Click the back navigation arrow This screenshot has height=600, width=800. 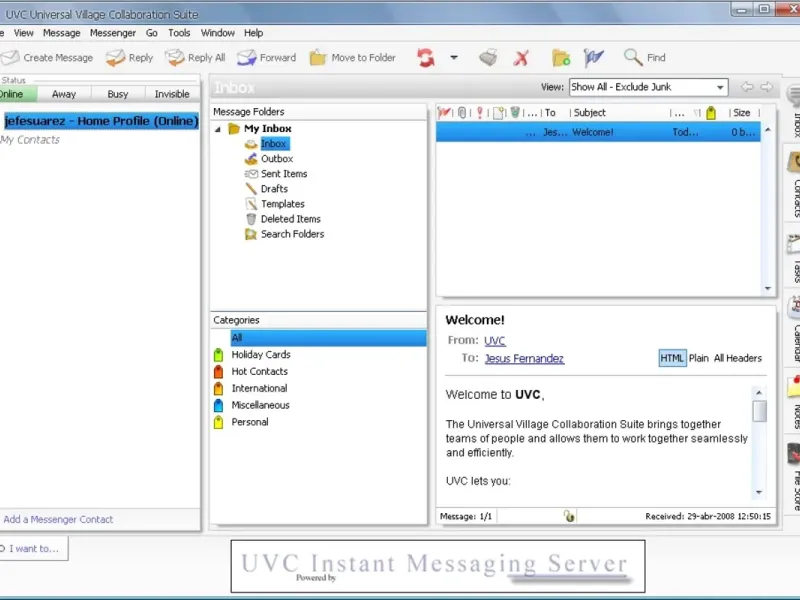(x=747, y=87)
